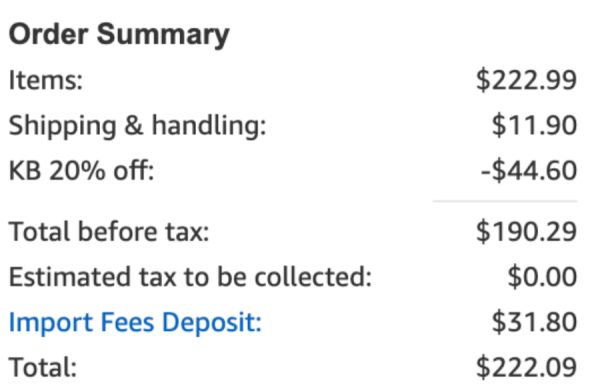The image size is (600, 389).
Task: Select the Items label
Action: point(46,80)
